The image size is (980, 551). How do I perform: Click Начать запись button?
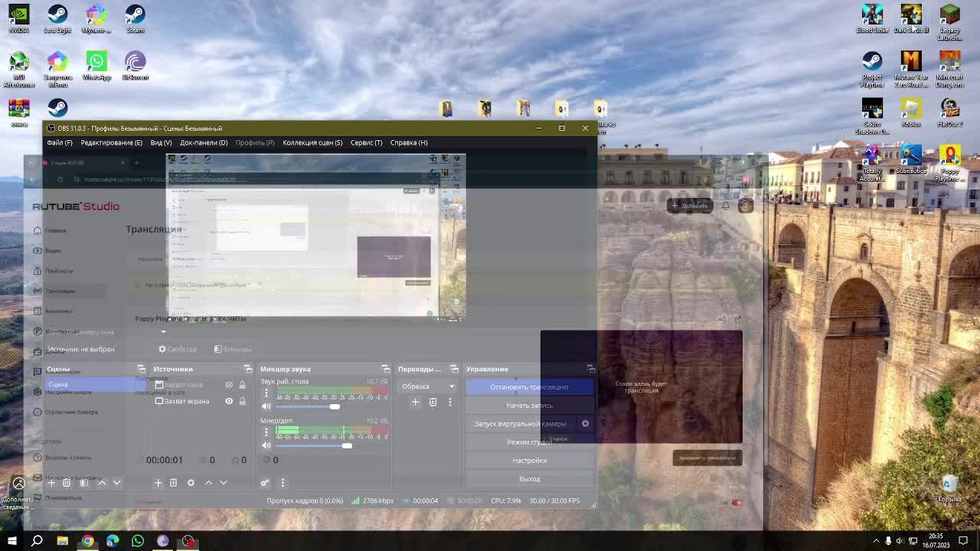pyautogui.click(x=529, y=406)
